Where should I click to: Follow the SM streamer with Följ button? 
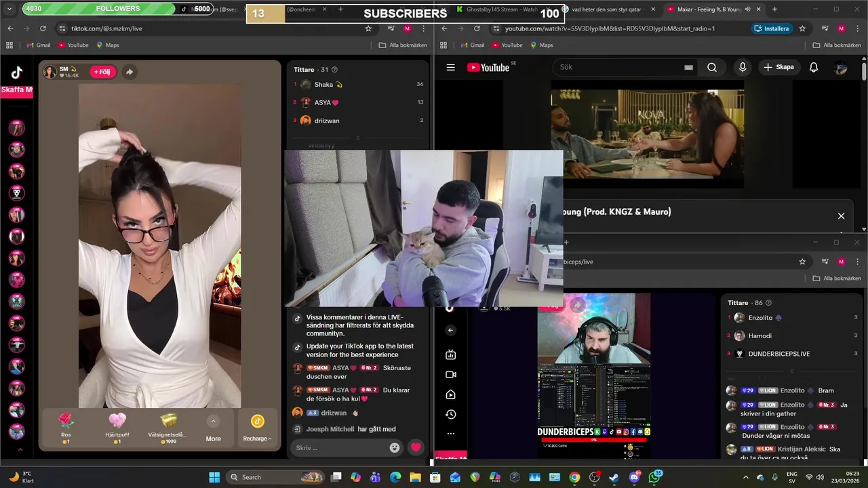click(102, 72)
